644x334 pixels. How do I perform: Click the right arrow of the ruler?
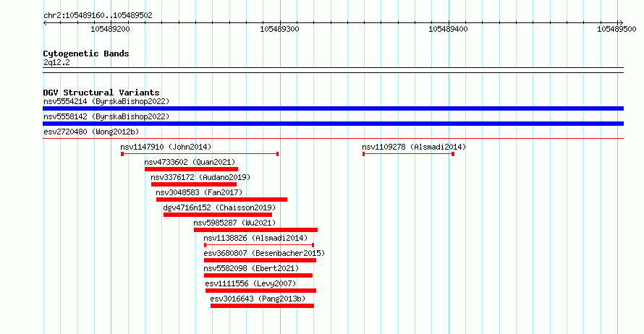621,22
